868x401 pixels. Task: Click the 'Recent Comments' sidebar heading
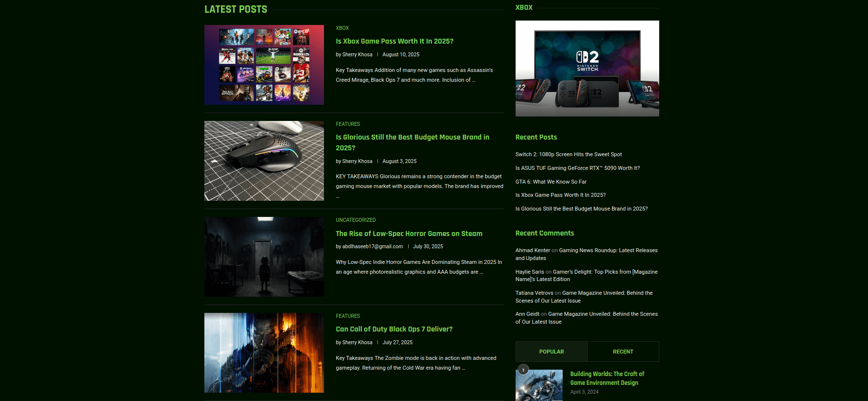(545, 233)
